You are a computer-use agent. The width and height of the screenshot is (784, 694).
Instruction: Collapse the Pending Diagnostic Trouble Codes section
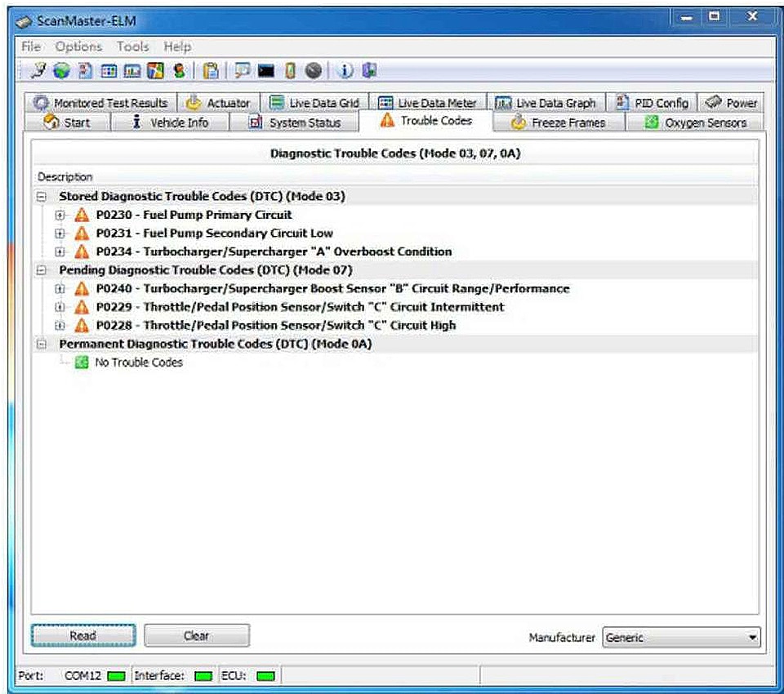click(x=42, y=270)
